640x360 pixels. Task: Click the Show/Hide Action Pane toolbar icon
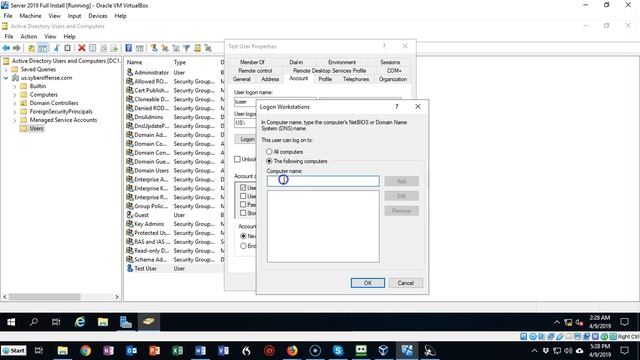click(140, 48)
